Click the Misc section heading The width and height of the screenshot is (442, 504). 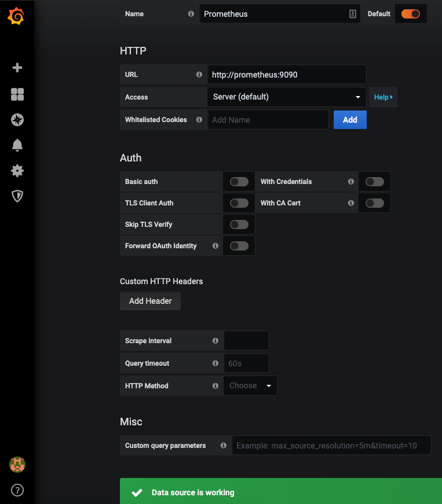(x=131, y=421)
